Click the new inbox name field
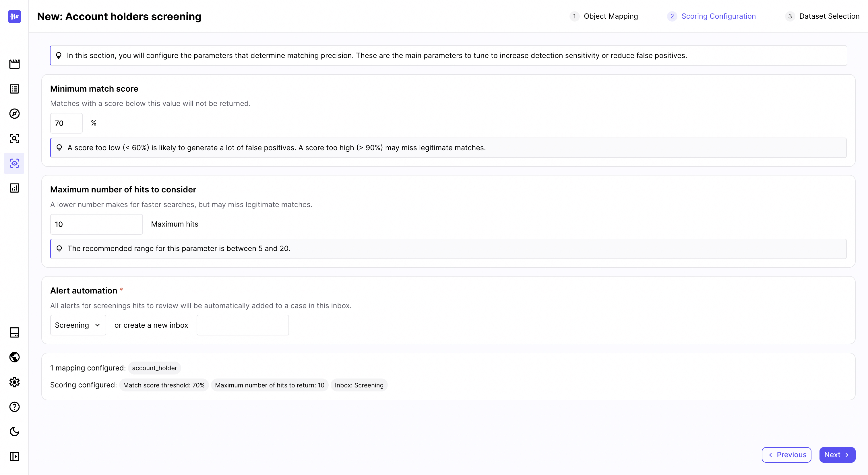 243,325
